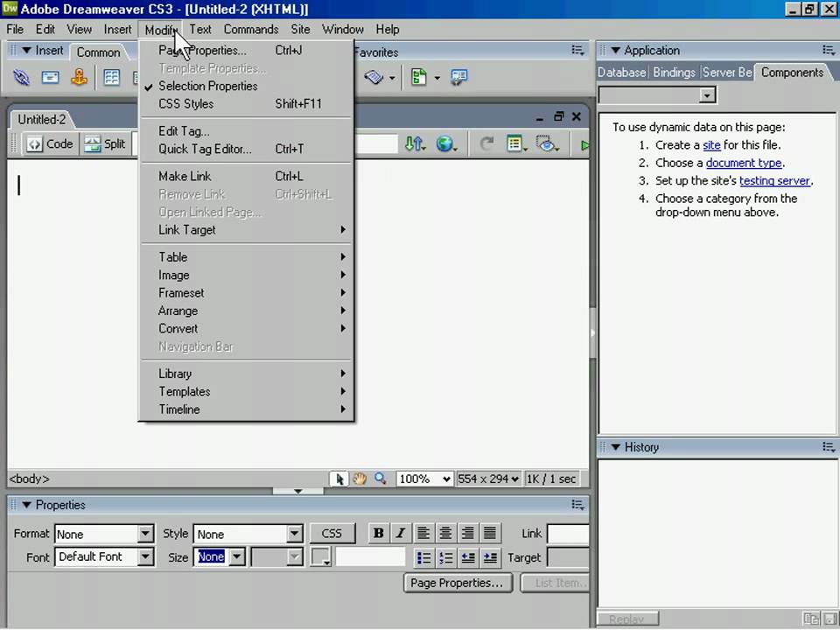The image size is (840, 630).
Task: Follow the 'document type' link
Action: 744,163
